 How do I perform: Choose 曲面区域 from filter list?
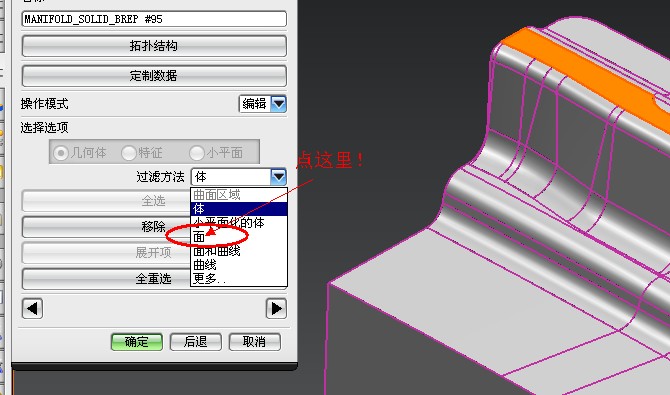(x=238, y=195)
